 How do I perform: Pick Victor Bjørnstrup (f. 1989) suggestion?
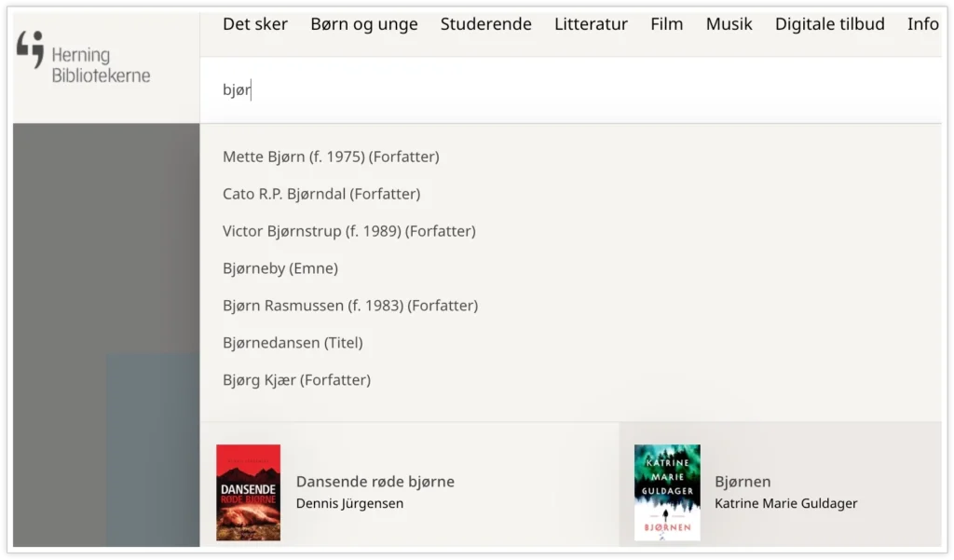pos(349,231)
